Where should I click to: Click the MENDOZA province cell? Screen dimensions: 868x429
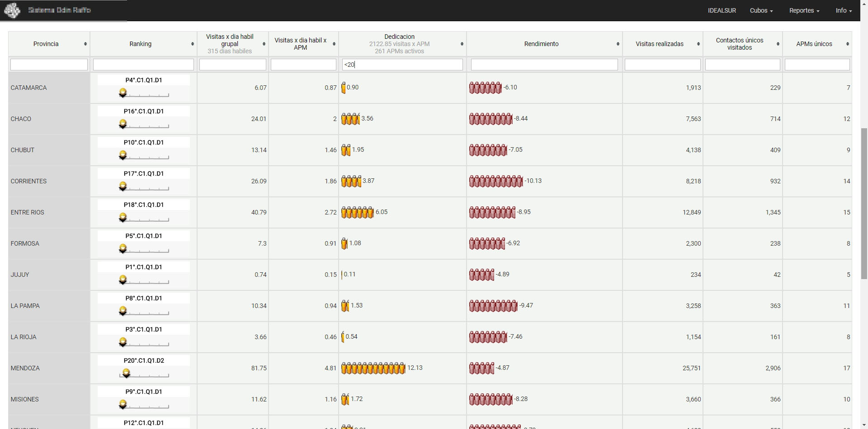pyautogui.click(x=49, y=368)
